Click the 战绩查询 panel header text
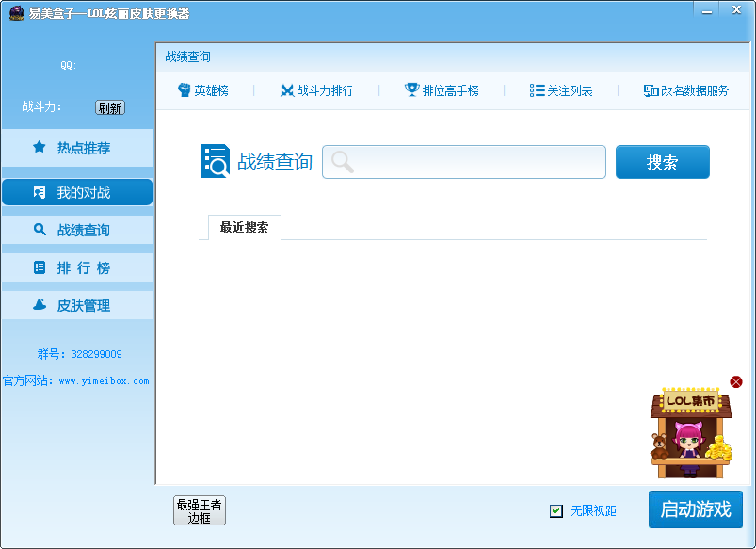Viewport: 756px width, 549px height. point(187,57)
